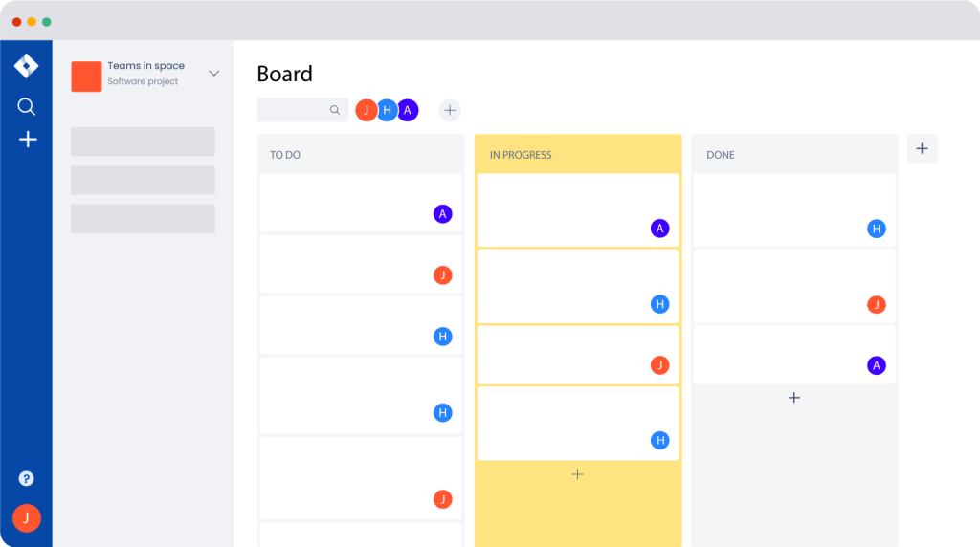Filter board by H avatar

(x=387, y=111)
